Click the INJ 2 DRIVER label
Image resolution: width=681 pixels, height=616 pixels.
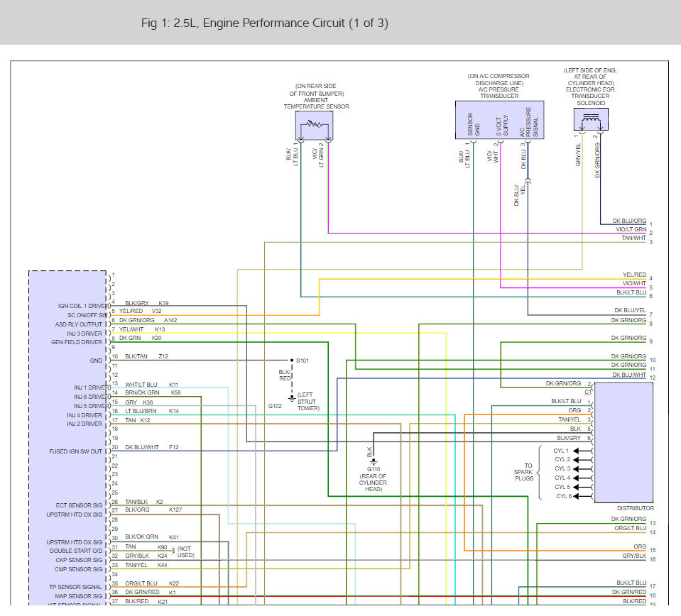(85, 424)
